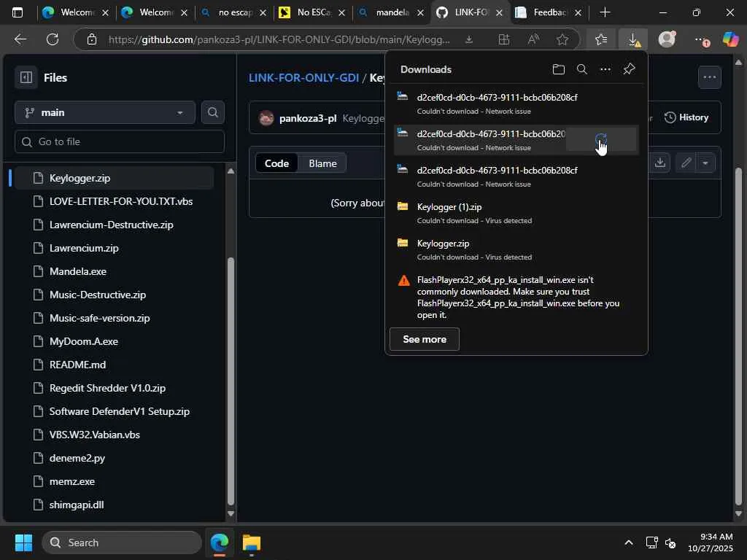Screen dimensions: 747x560
Task: Open more options in Downloads panel
Action: [605, 69]
